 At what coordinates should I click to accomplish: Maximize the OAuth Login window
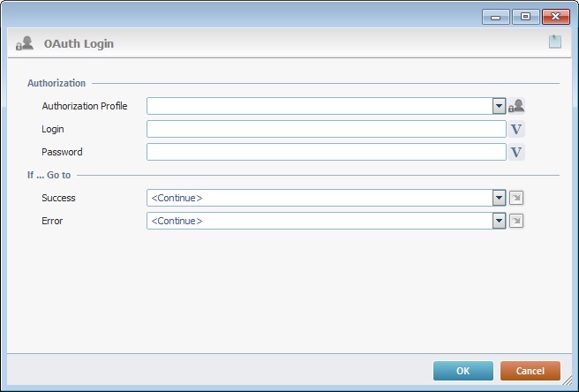525,17
